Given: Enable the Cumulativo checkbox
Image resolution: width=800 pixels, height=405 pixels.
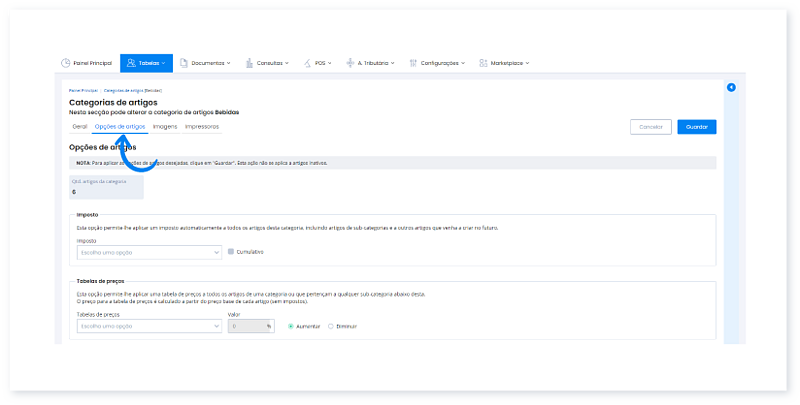Looking at the screenshot, I should (231, 252).
